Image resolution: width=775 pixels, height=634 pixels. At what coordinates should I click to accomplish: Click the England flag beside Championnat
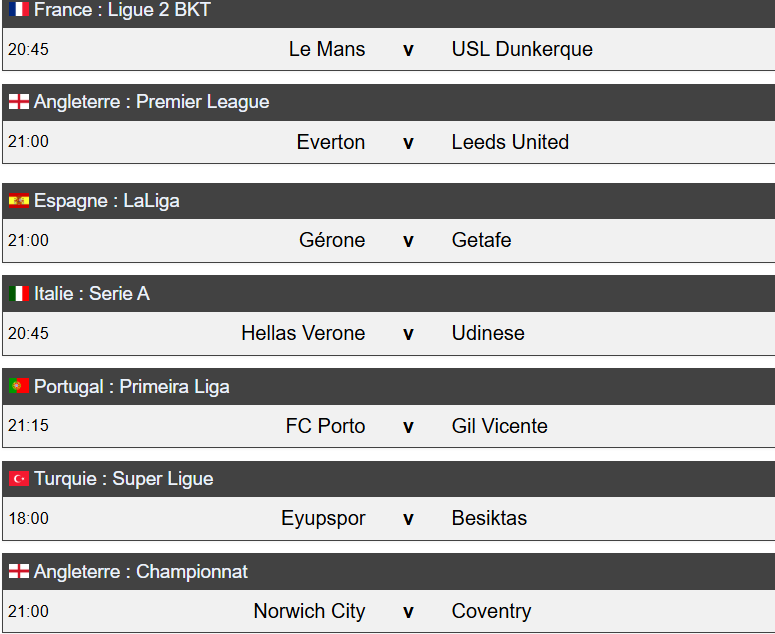coord(19,572)
